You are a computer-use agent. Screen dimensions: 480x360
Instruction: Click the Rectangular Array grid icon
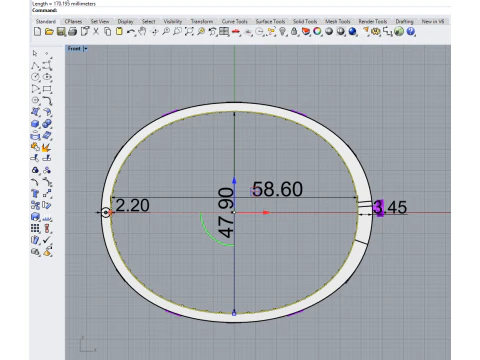coord(35,228)
